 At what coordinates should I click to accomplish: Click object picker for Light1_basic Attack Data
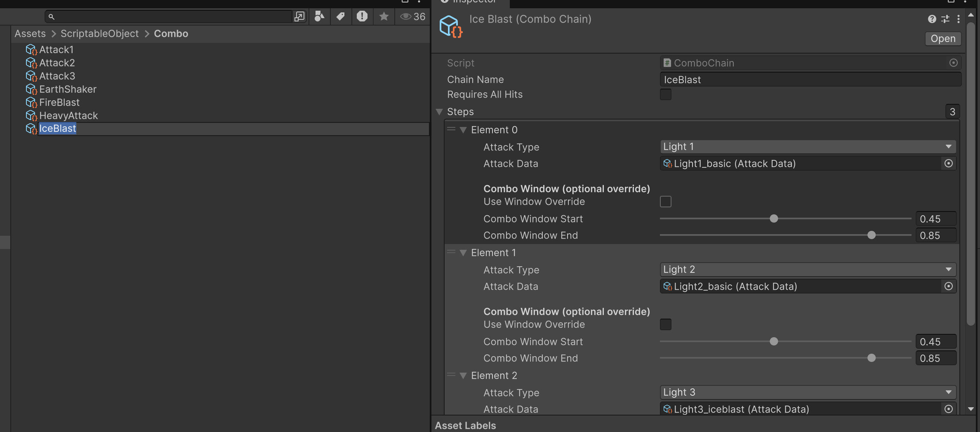(x=948, y=164)
